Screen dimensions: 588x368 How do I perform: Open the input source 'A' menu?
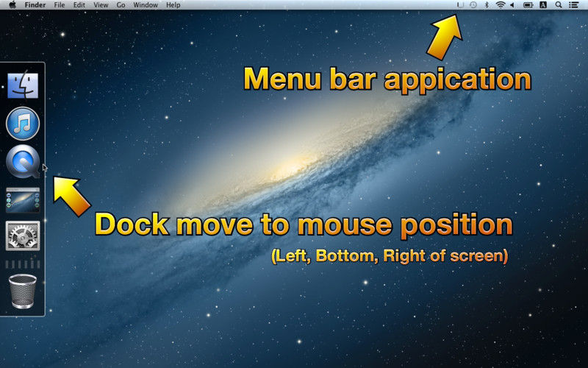pyautogui.click(x=543, y=5)
